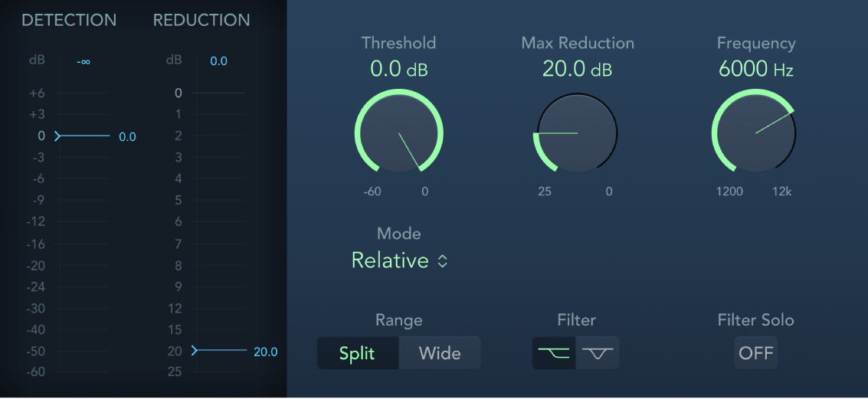
Task: Click the Threshold 0.0 dB value field
Action: [x=398, y=69]
